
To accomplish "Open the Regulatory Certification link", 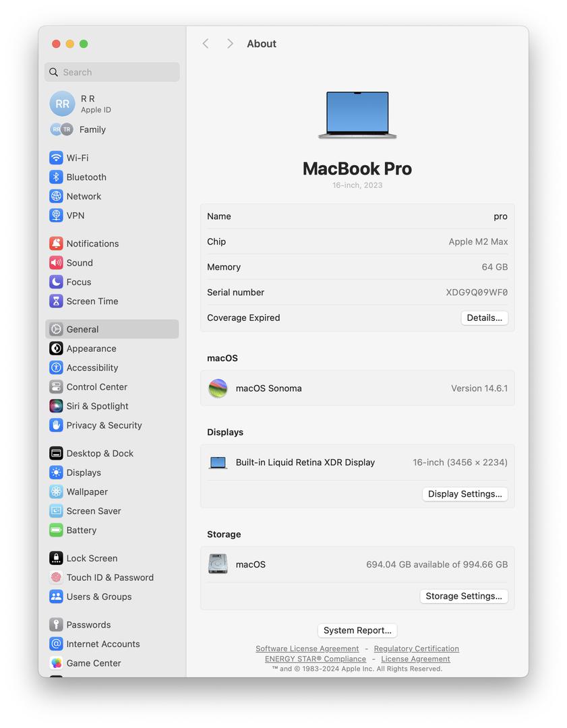I will (416, 648).
